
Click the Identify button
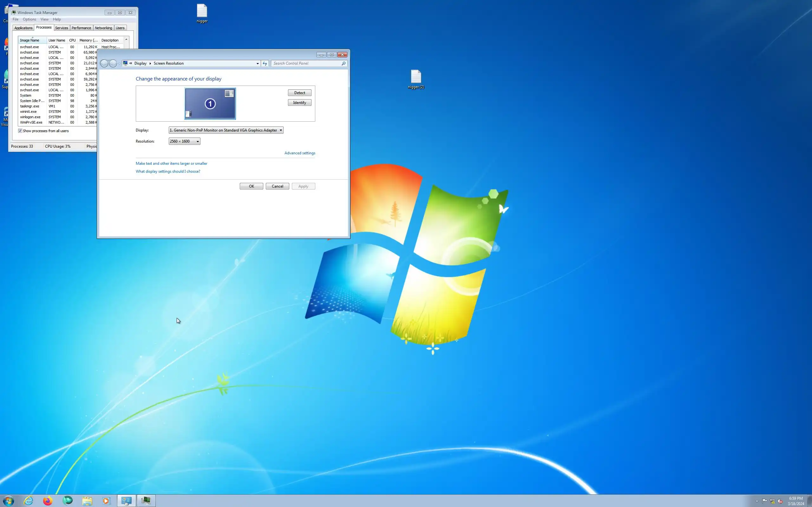tap(299, 103)
